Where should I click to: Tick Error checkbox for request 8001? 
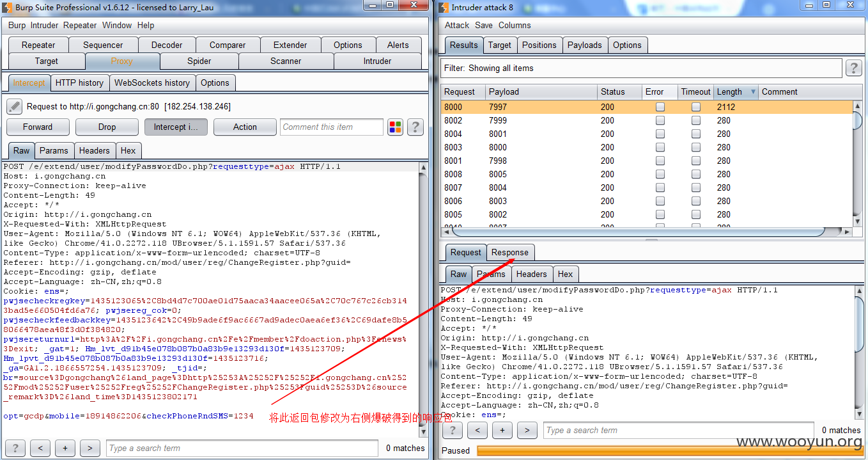[660, 161]
